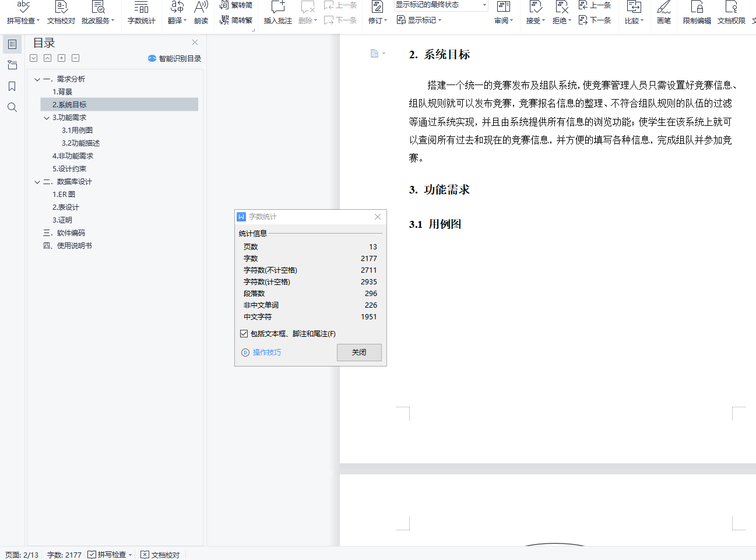756x560 pixels.
Task: Open the 操作技巧 link
Action: pyautogui.click(x=261, y=353)
